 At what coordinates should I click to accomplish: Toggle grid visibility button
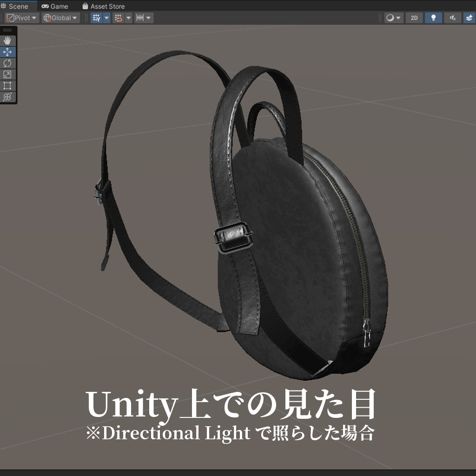click(97, 18)
